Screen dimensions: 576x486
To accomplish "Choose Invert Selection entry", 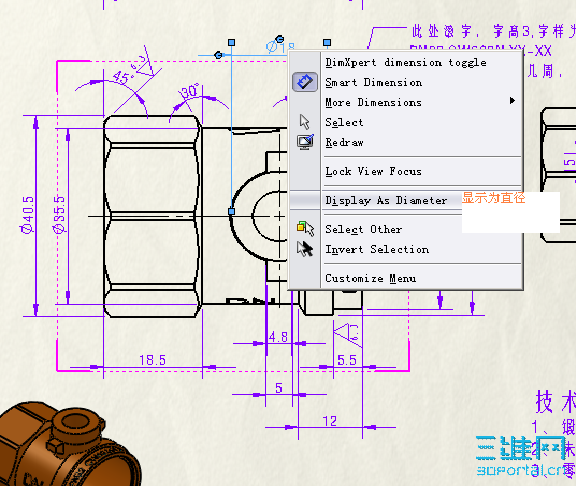I will coord(377,249).
